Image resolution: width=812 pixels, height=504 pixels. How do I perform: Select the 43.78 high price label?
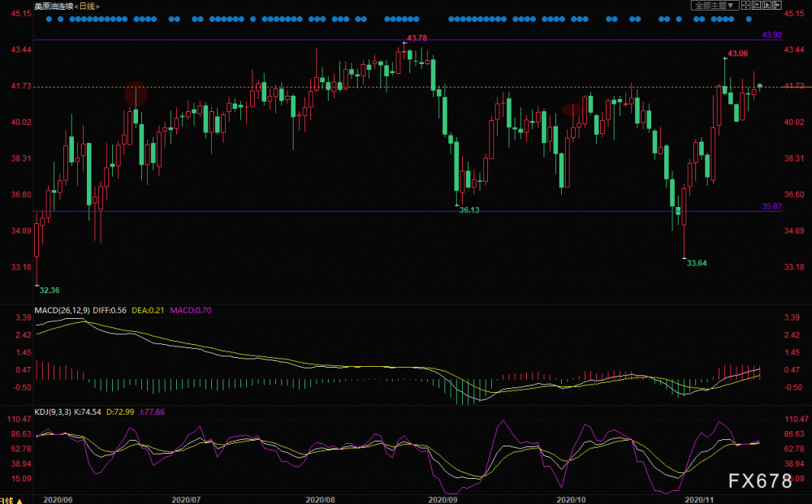(417, 38)
